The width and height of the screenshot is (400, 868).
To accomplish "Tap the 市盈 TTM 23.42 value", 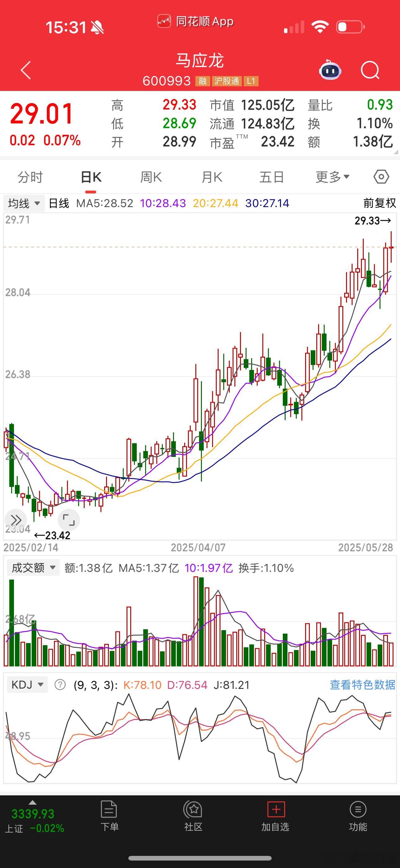I will [x=278, y=142].
